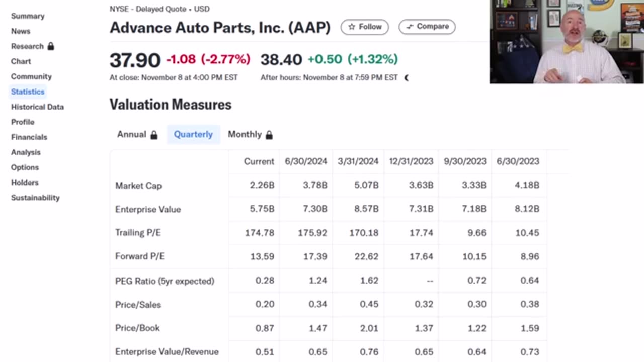The image size is (644, 362).
Task: Select Statistics in the sidebar
Action: [28, 92]
